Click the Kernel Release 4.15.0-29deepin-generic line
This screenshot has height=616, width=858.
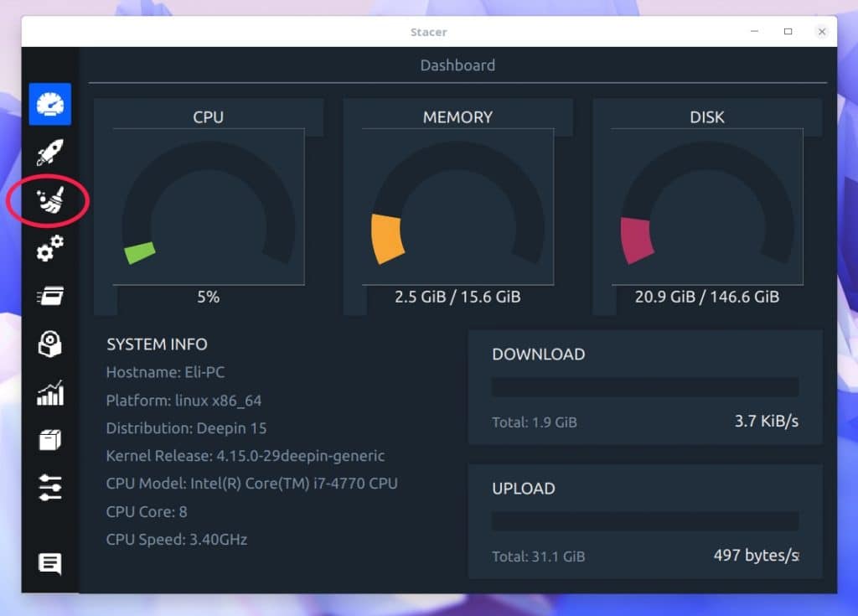point(246,456)
